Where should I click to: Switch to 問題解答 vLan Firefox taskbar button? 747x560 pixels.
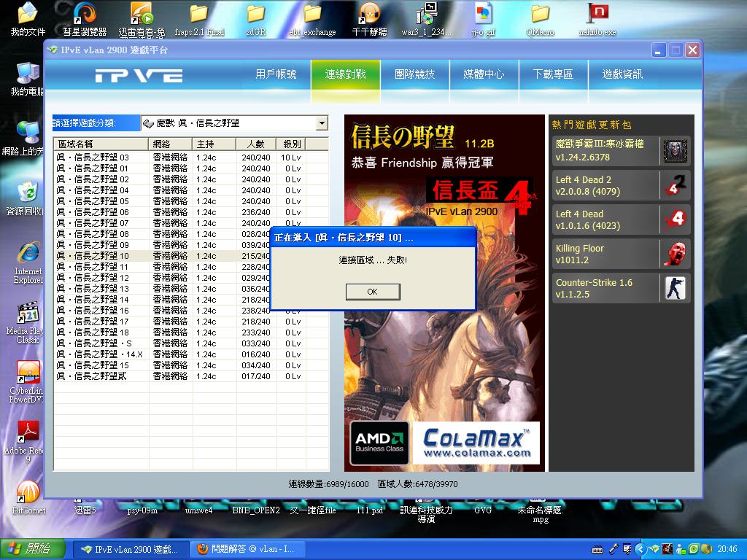point(248,550)
